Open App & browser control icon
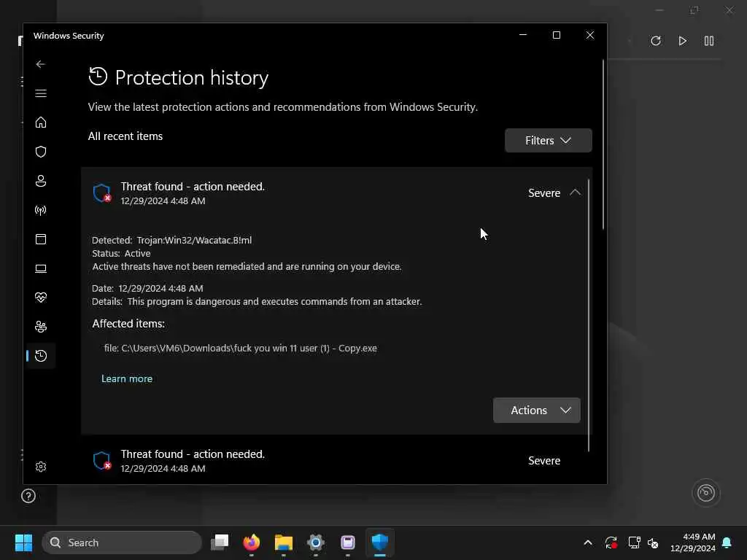Screen dimensions: 747x560 41,239
